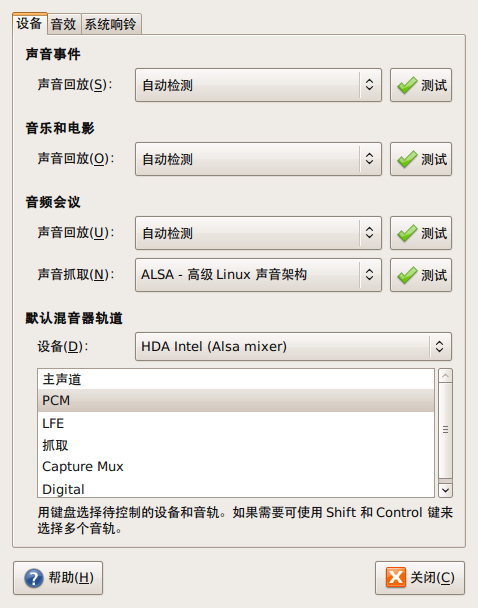Viewport: 478px width, 608px height.
Task: Select the 主声道 track in the list
Action: click(x=236, y=379)
